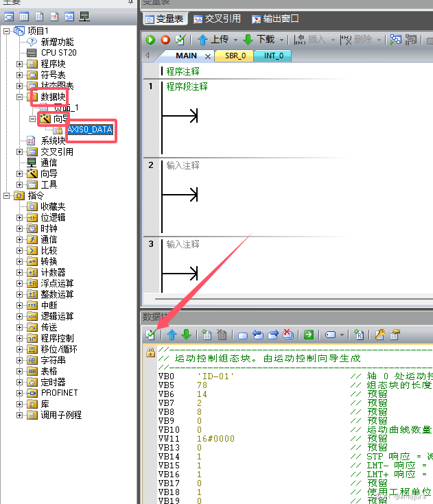
Task: Switch to the 输出窗口 tab
Action: (275, 19)
